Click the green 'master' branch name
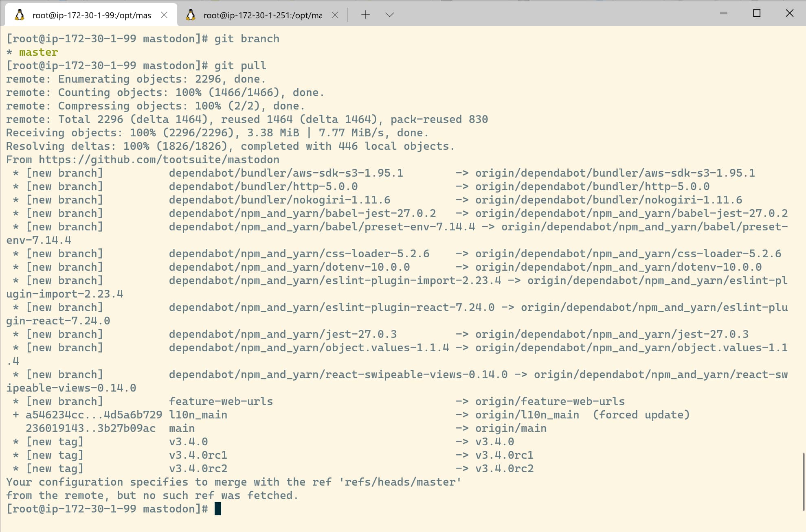The width and height of the screenshot is (806, 532). coord(39,52)
